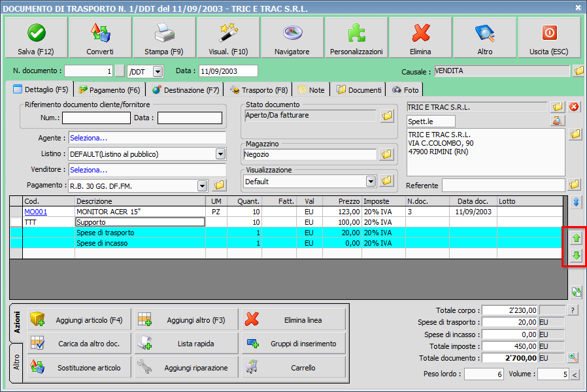Click the MO001 article code link
The height and width of the screenshot is (392, 587).
(36, 212)
